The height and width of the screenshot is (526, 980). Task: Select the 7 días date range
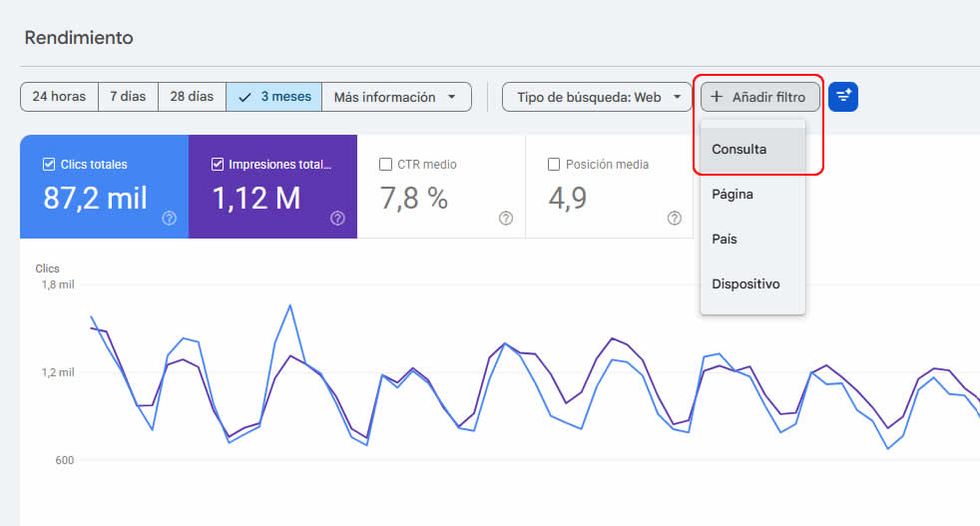(128, 97)
